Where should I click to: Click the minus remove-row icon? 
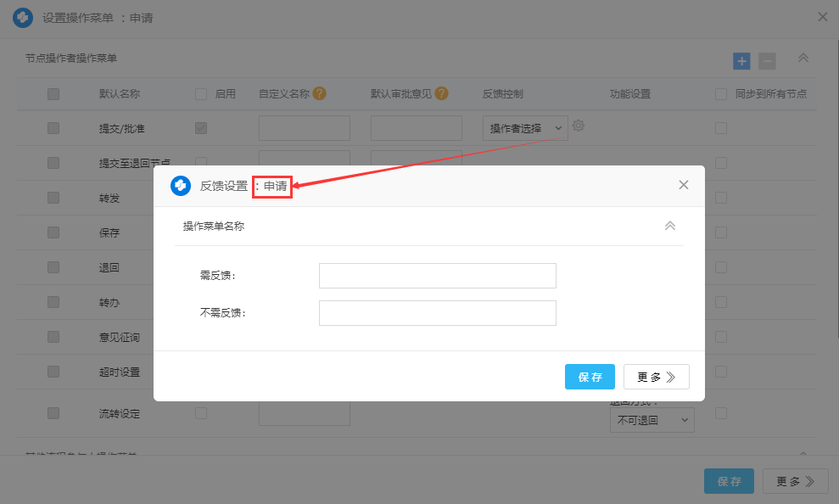pyautogui.click(x=767, y=61)
